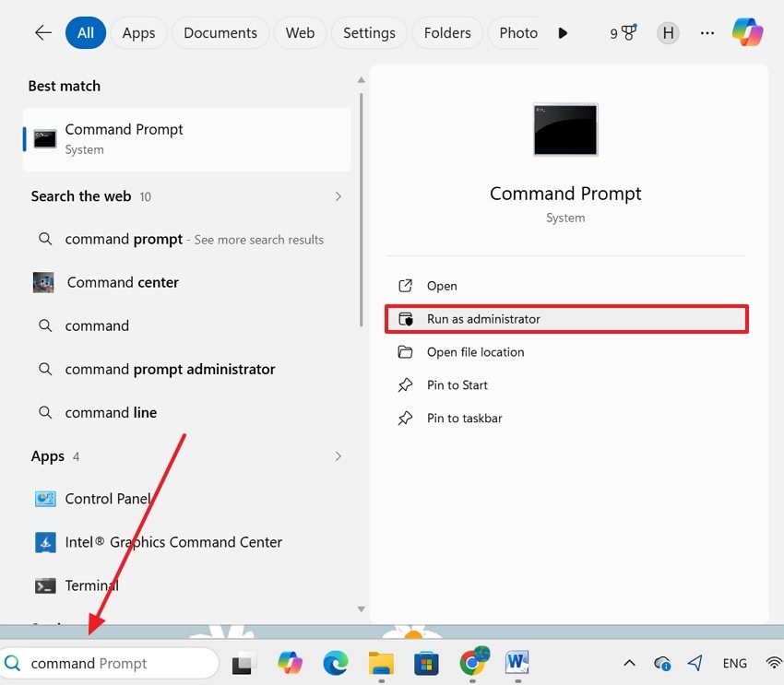Open the Terminal app result
The height and width of the screenshot is (685, 784).
tap(187, 585)
